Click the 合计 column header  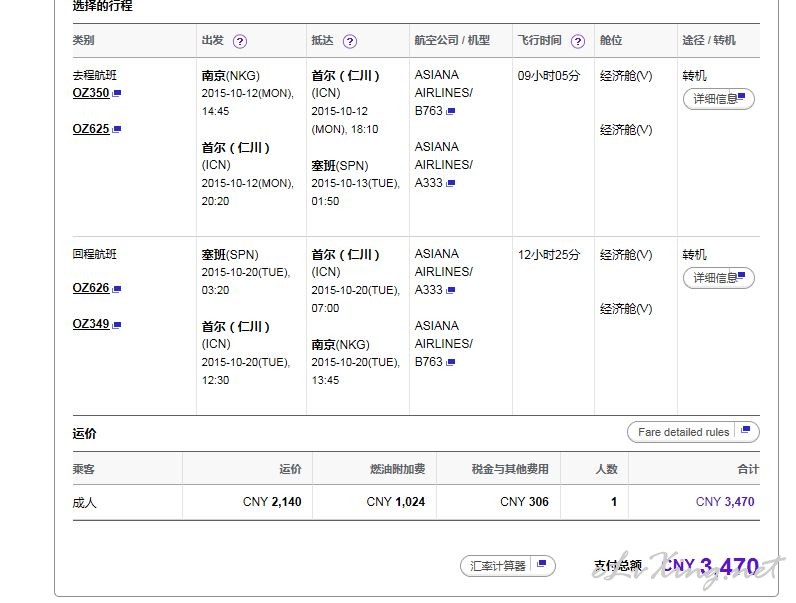pyautogui.click(x=748, y=469)
